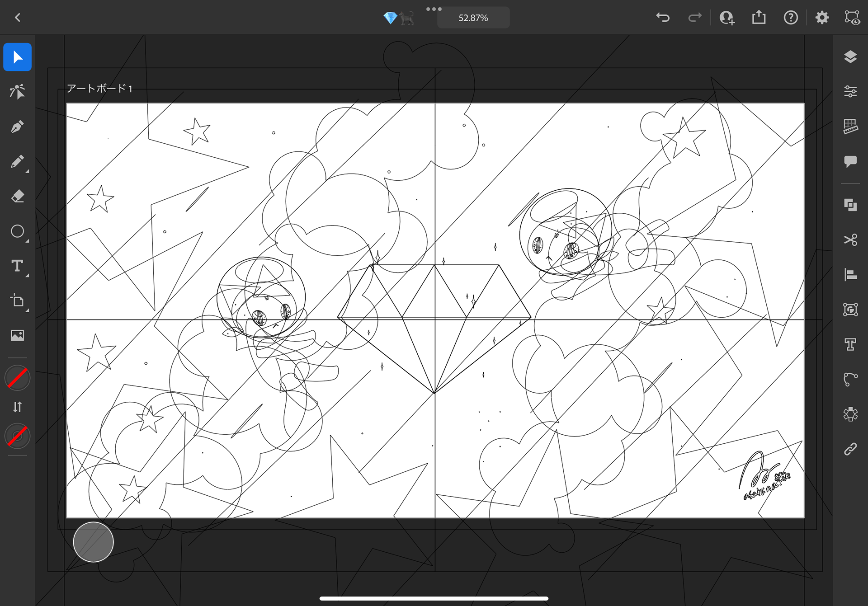Undo the last action
This screenshot has height=606, width=868.
[x=663, y=18]
